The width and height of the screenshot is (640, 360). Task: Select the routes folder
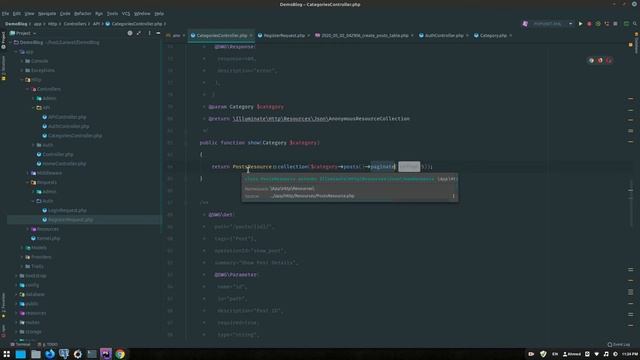pos(29,322)
